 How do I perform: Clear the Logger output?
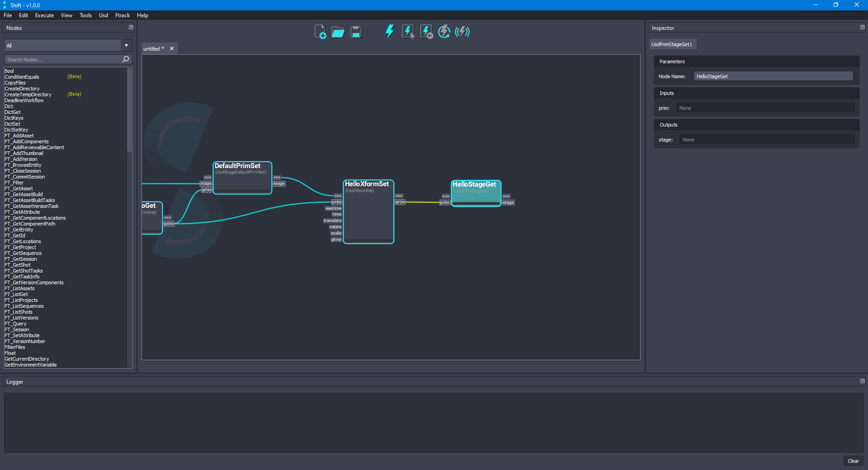click(x=854, y=461)
